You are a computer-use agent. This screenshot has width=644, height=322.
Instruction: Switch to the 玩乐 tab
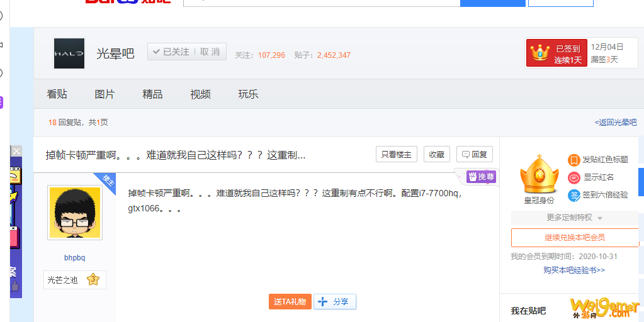coord(248,94)
